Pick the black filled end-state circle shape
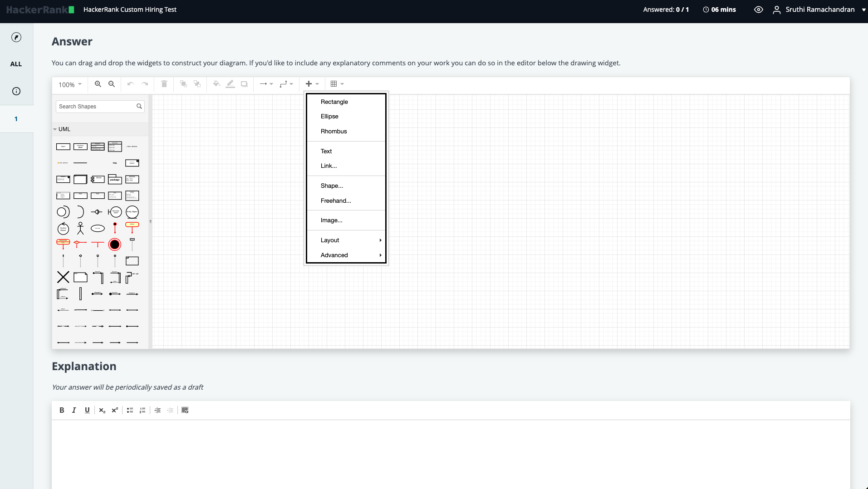Screen dimensions: 868x489 click(x=115, y=244)
